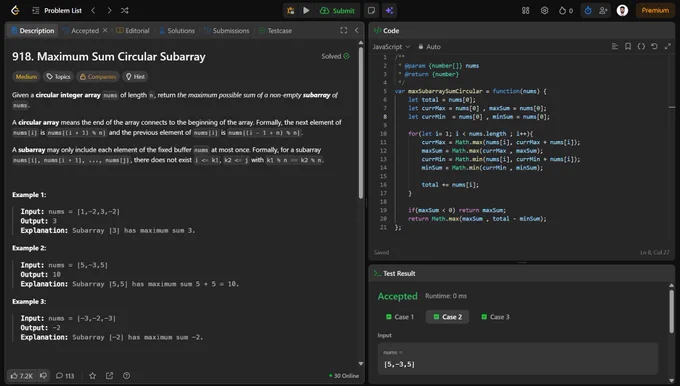The width and height of the screenshot is (680, 386).
Task: Toggle the Auto completion lock setting
Action: click(429, 47)
